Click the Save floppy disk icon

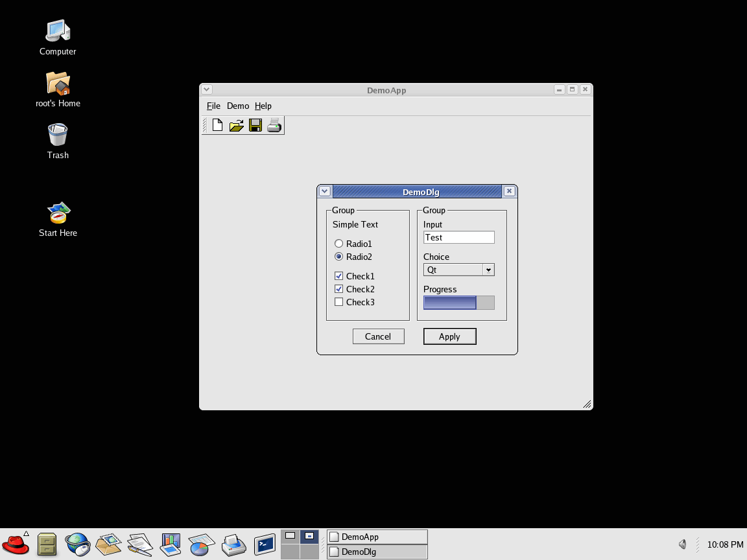click(x=255, y=125)
